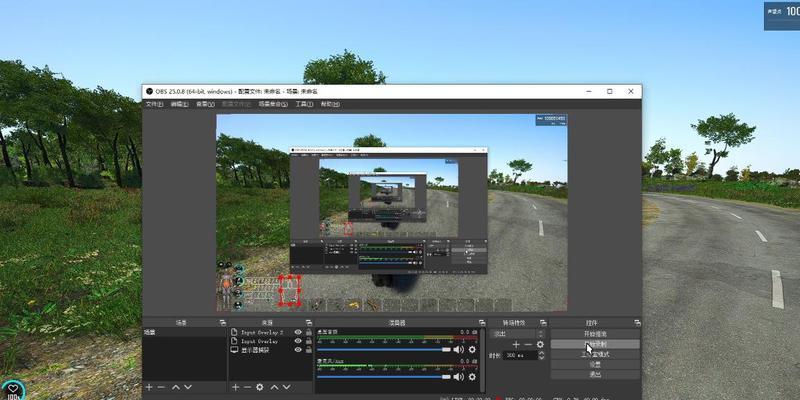Screen dimensions: 800x400
Task: Remove selected source with the minus icon
Action: tap(247, 387)
